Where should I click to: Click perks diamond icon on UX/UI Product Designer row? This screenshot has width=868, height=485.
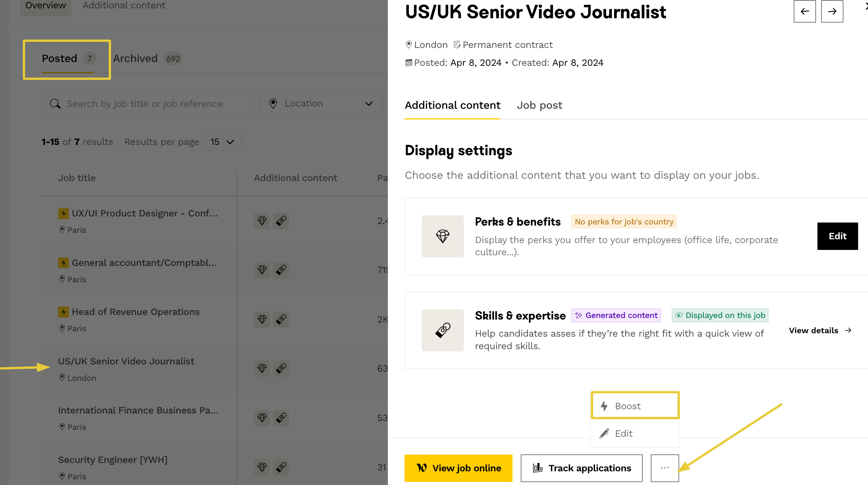(x=262, y=221)
